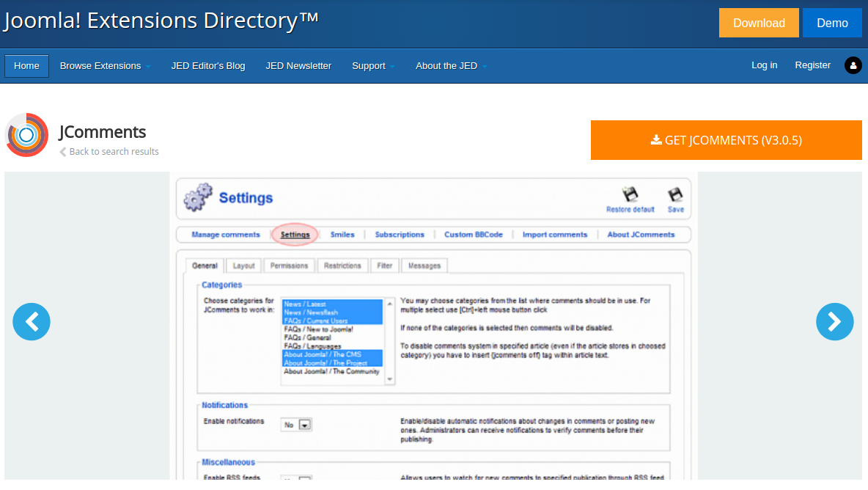This screenshot has width=868, height=490.
Task: Click the Notifications section heading
Action: tap(225, 406)
